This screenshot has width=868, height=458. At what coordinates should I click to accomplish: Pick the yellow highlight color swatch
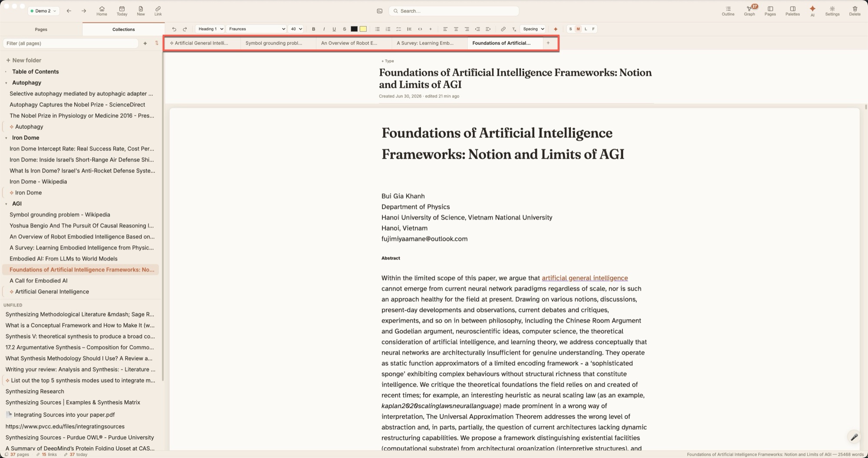coord(363,29)
